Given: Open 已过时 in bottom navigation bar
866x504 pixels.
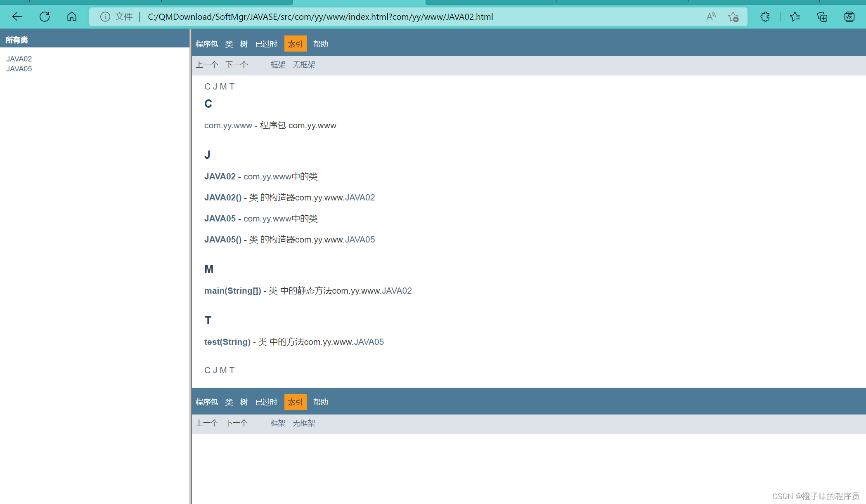Looking at the screenshot, I should tap(266, 402).
